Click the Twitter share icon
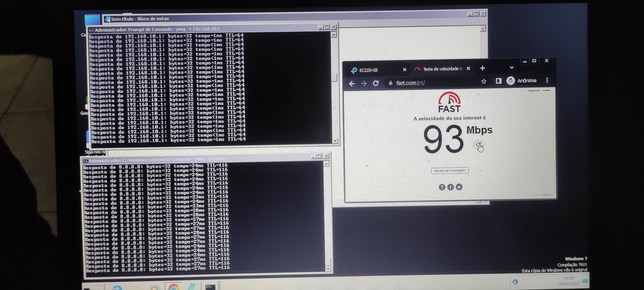The width and height of the screenshot is (644, 290). (x=459, y=187)
